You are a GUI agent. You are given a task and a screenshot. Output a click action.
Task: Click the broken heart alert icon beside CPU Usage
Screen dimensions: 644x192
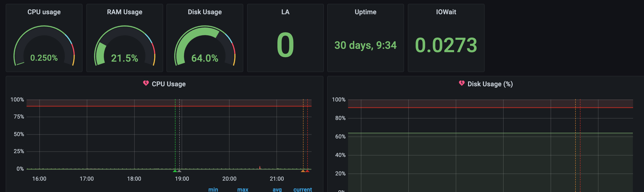[x=146, y=83]
